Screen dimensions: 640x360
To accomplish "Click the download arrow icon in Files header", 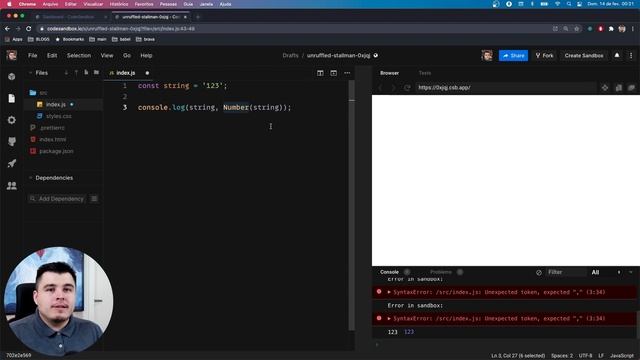I will 66,73.
